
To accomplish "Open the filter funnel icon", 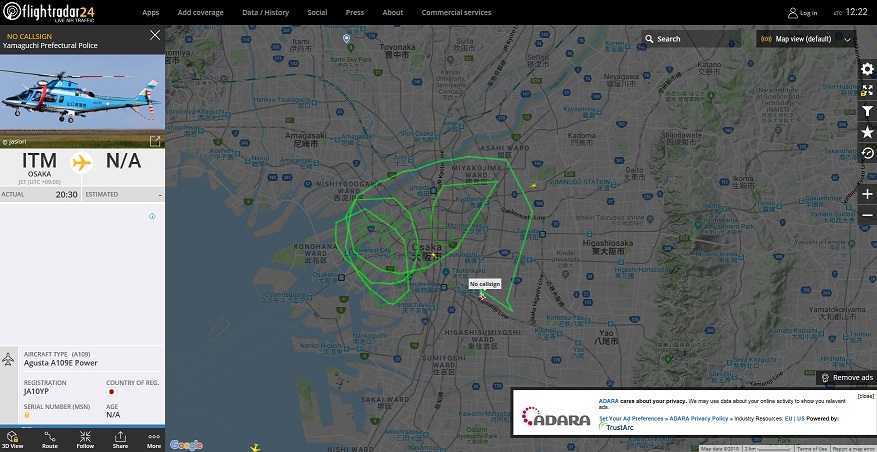I will (867, 111).
